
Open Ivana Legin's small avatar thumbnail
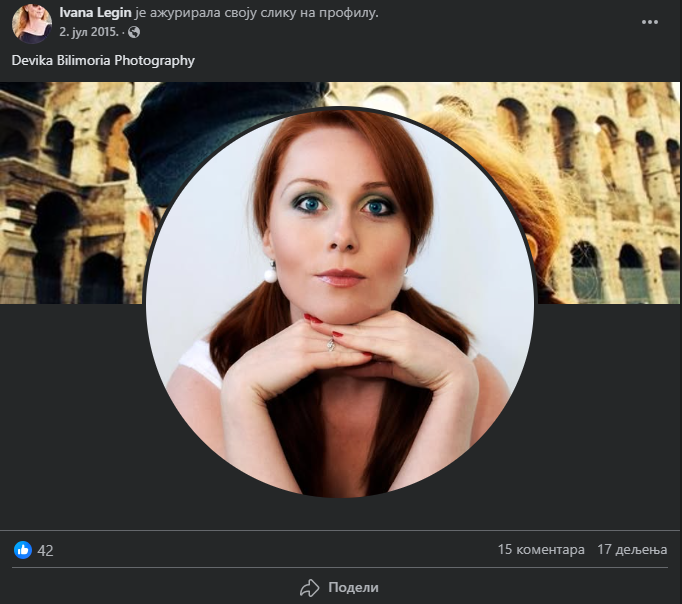(32, 23)
